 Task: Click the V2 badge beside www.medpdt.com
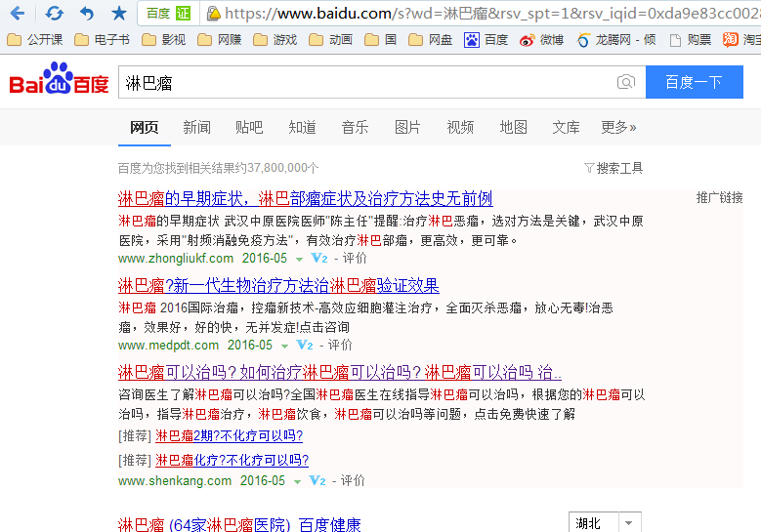click(305, 345)
